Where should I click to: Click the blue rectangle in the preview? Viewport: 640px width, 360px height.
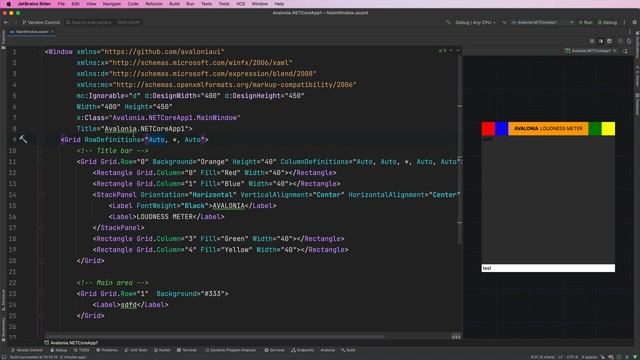pyautogui.click(x=502, y=129)
